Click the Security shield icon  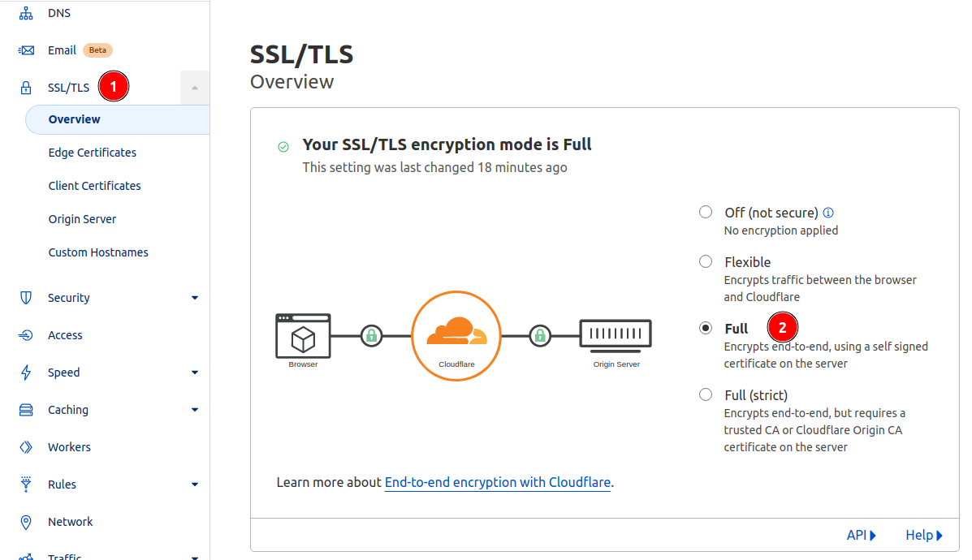(x=26, y=298)
